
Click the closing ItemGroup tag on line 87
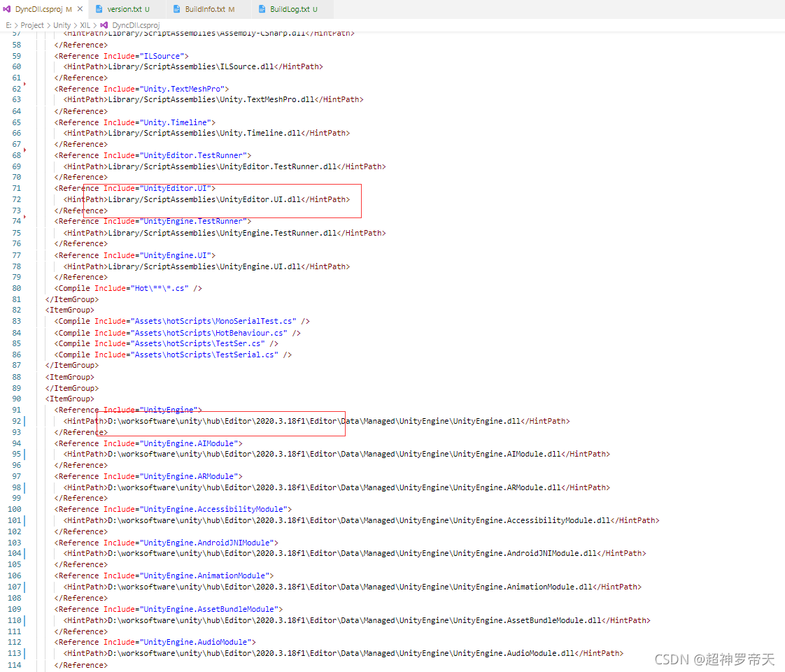point(72,365)
